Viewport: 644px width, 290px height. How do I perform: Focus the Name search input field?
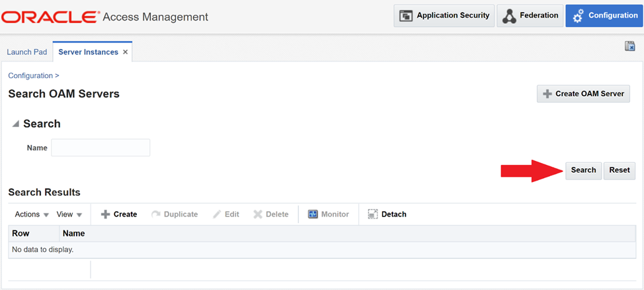click(x=101, y=148)
